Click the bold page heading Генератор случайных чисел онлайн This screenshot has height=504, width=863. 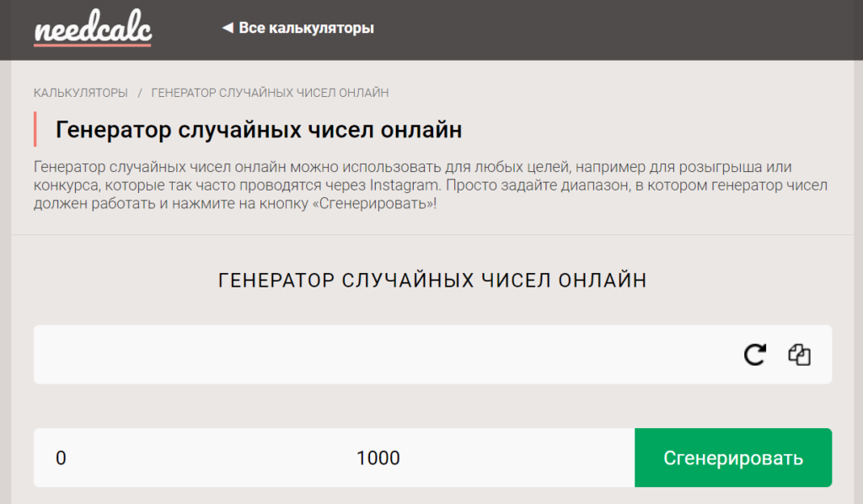point(259,131)
